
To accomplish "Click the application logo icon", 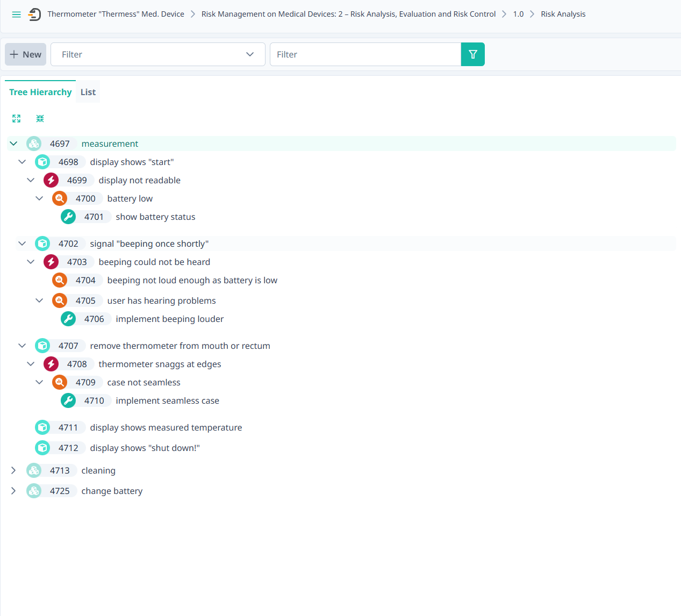I will tap(34, 15).
